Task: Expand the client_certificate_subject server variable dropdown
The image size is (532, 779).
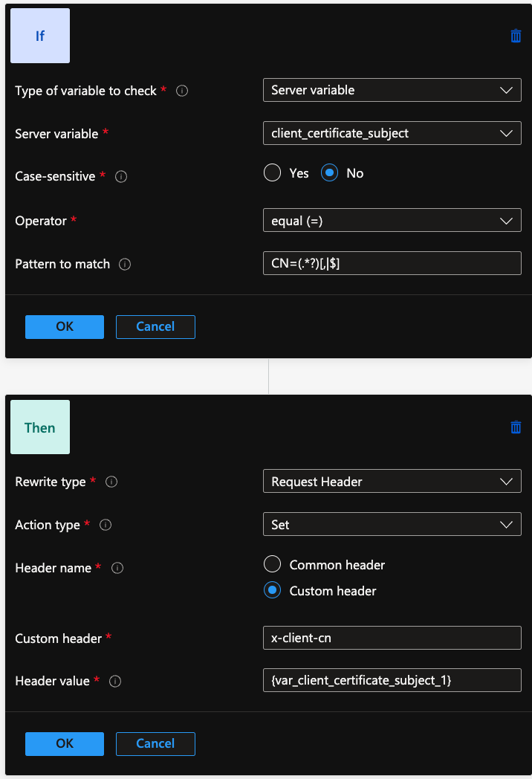Action: 392,133
